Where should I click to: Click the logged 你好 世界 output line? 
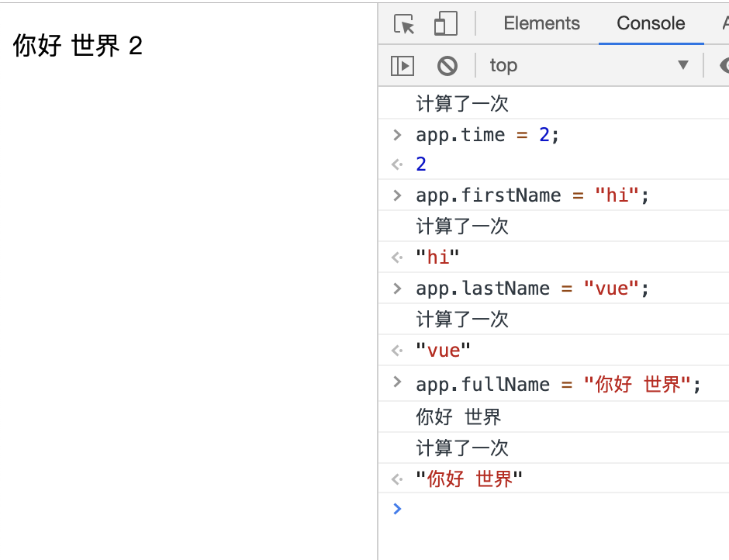[458, 417]
